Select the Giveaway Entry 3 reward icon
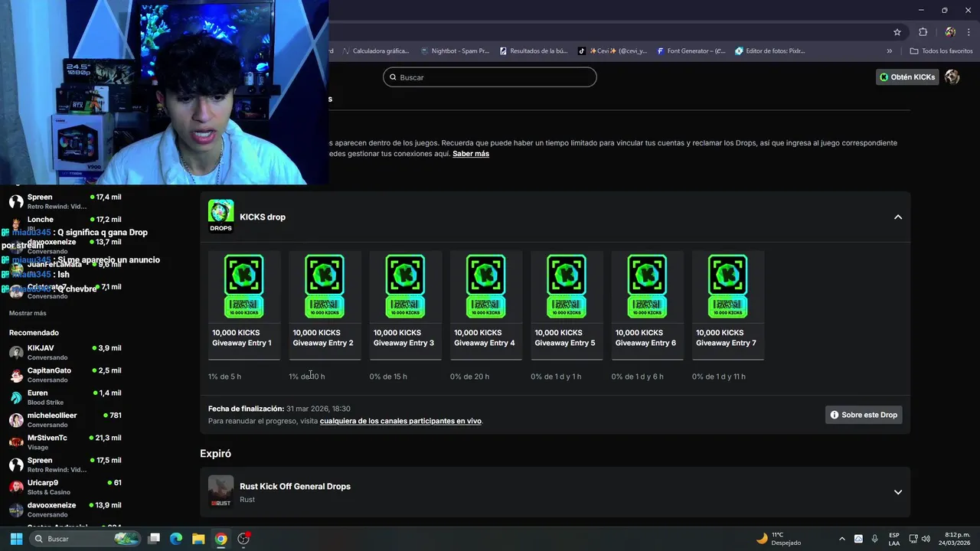 405,286
